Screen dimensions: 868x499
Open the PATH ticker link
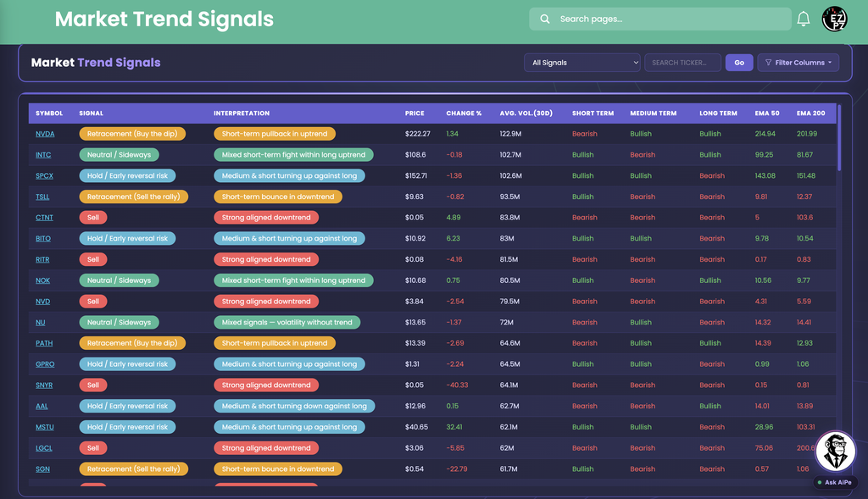click(44, 344)
